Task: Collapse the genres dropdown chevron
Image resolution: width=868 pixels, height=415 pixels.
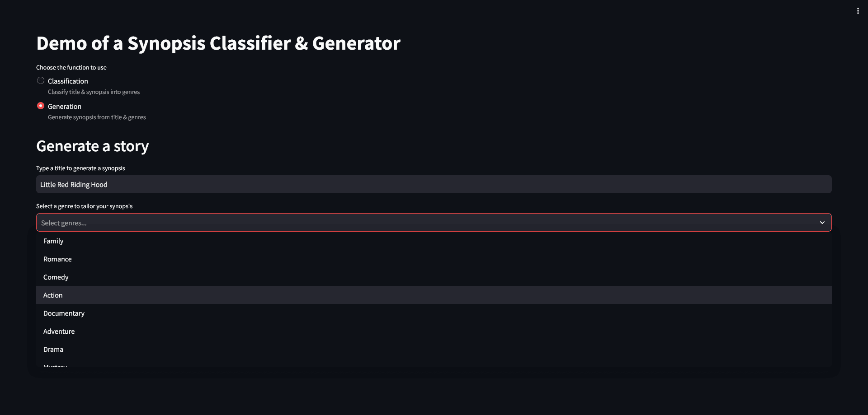Action: [822, 223]
